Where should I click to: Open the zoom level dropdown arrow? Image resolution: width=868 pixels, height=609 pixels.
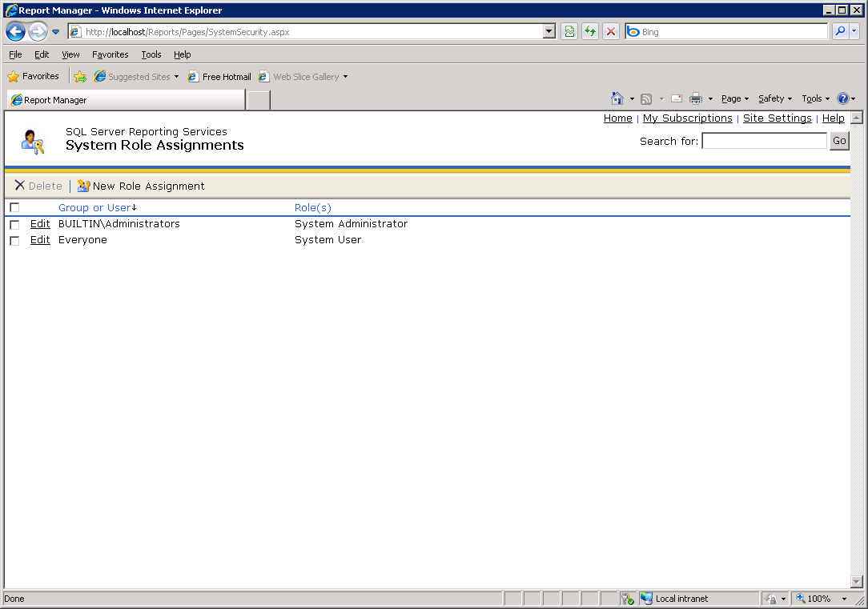pos(844,599)
